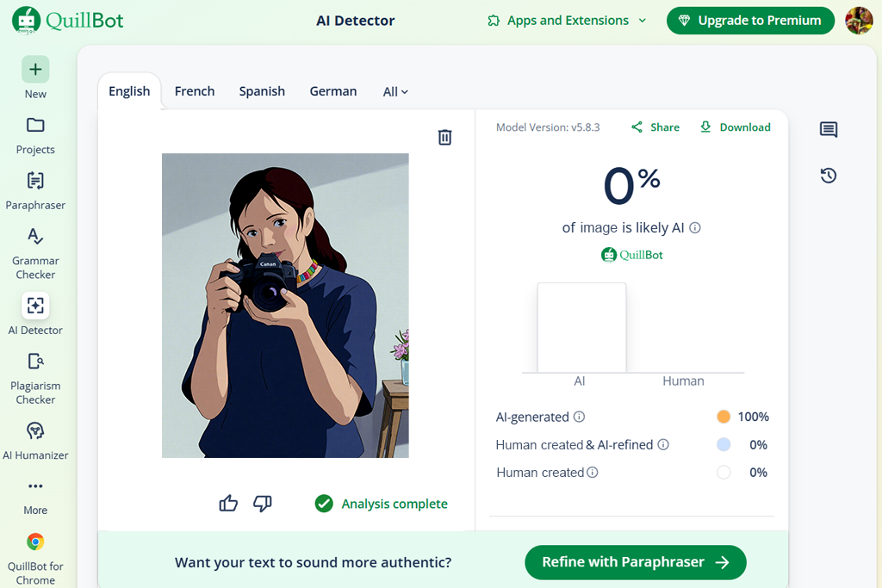Show info for Human created category

(593, 472)
